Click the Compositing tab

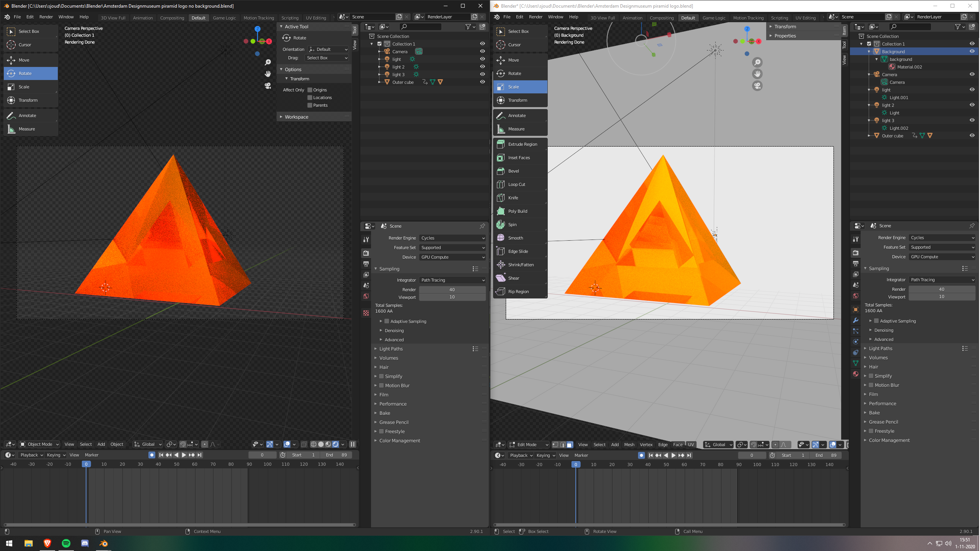point(172,18)
